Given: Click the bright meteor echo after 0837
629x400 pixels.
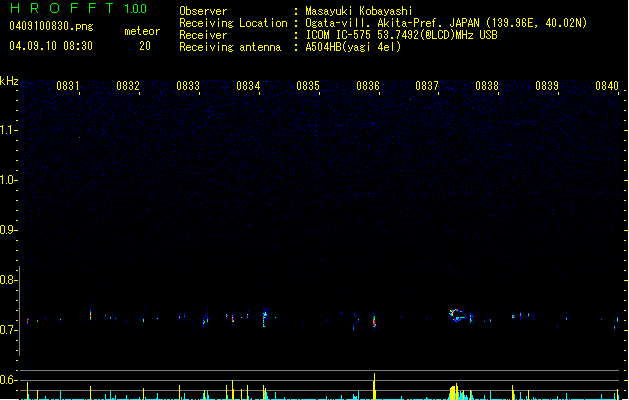Looking at the screenshot, I should [x=456, y=315].
